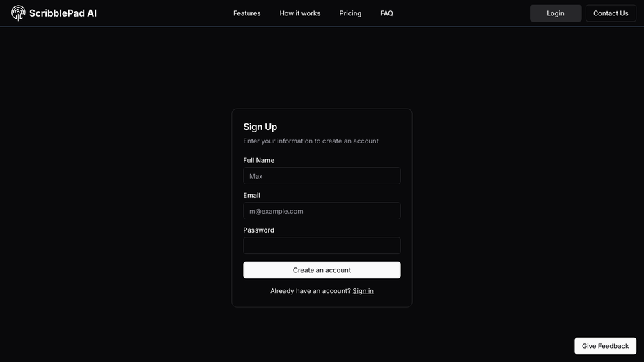
Task: Click the Full Name field label
Action: tap(259, 160)
